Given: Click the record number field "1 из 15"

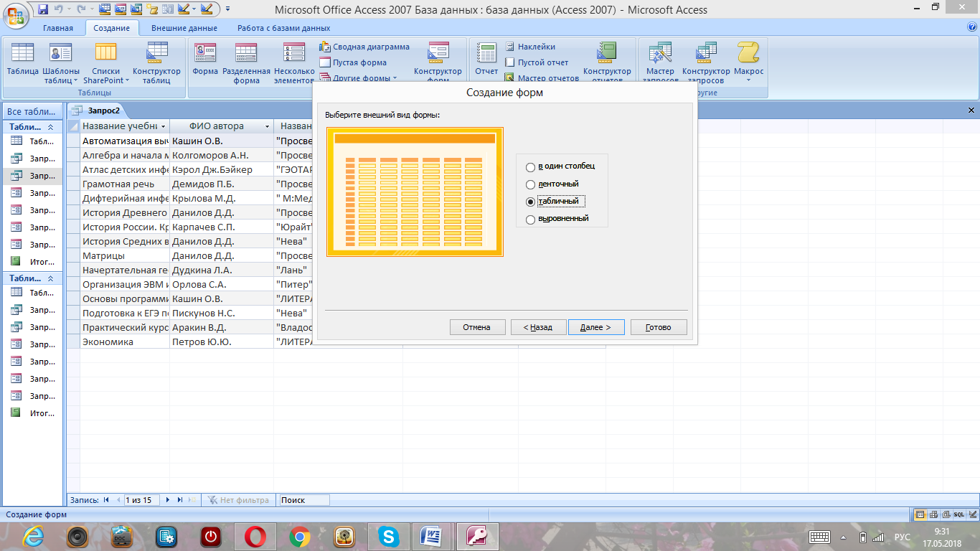Looking at the screenshot, I should coord(142,500).
